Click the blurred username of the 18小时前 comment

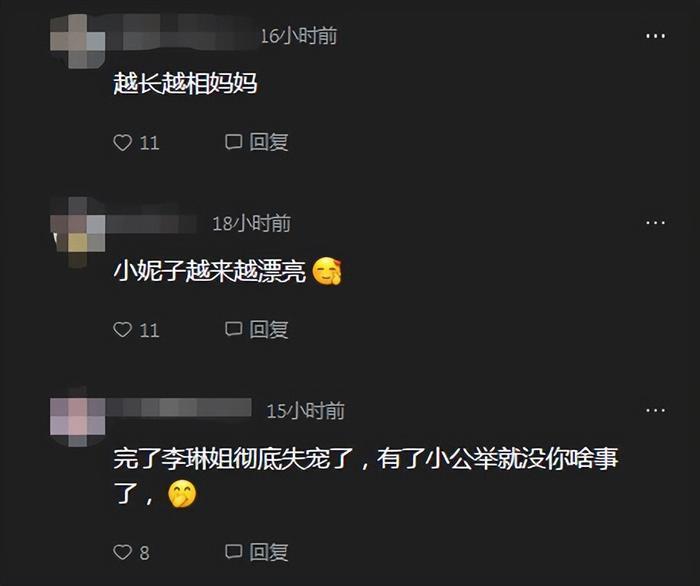[x=152, y=223]
